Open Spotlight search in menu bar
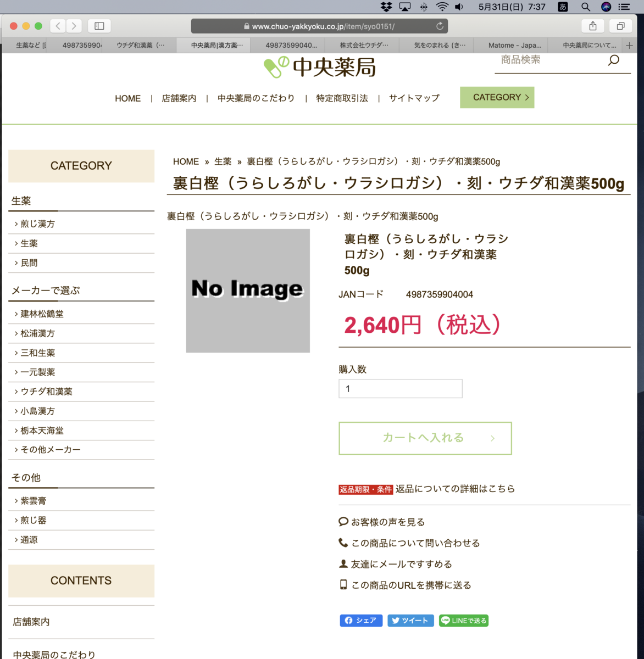Viewport: 644px width, 659px height. (x=586, y=7)
